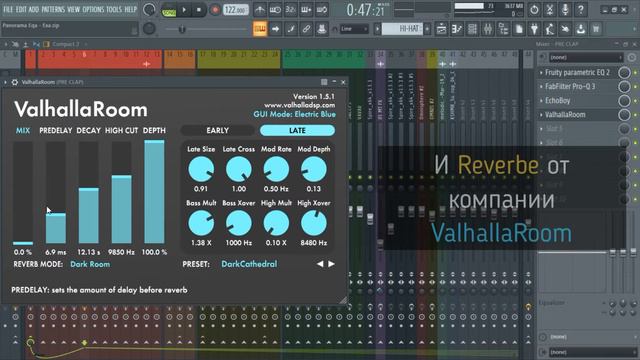Toggle ValhallaRoom mixer slot enable knob

[x=624, y=115]
